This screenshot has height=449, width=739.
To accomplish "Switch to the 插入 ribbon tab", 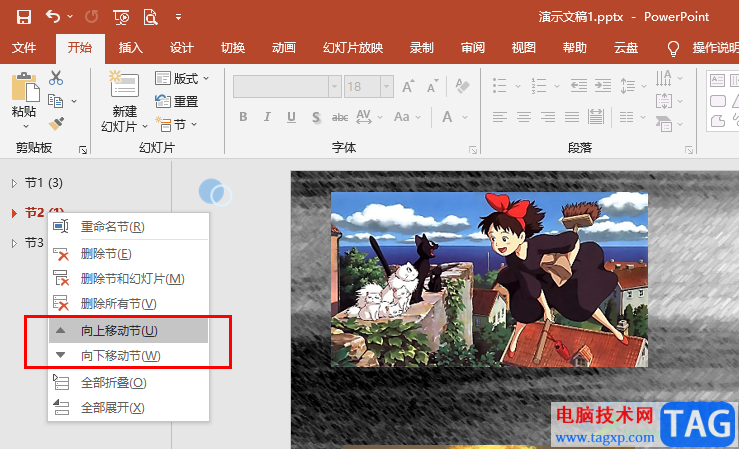I will pos(131,48).
